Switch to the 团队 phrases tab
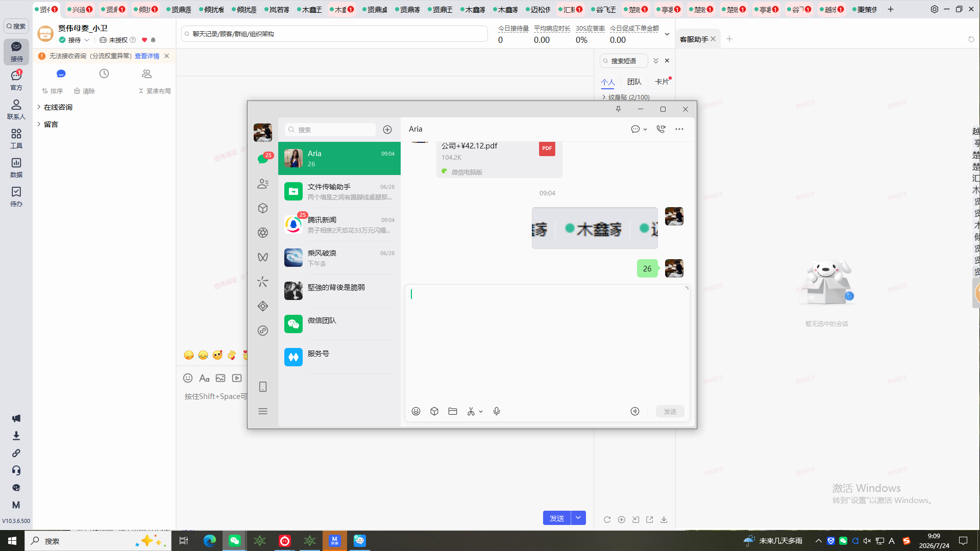980x551 pixels. (x=634, y=82)
